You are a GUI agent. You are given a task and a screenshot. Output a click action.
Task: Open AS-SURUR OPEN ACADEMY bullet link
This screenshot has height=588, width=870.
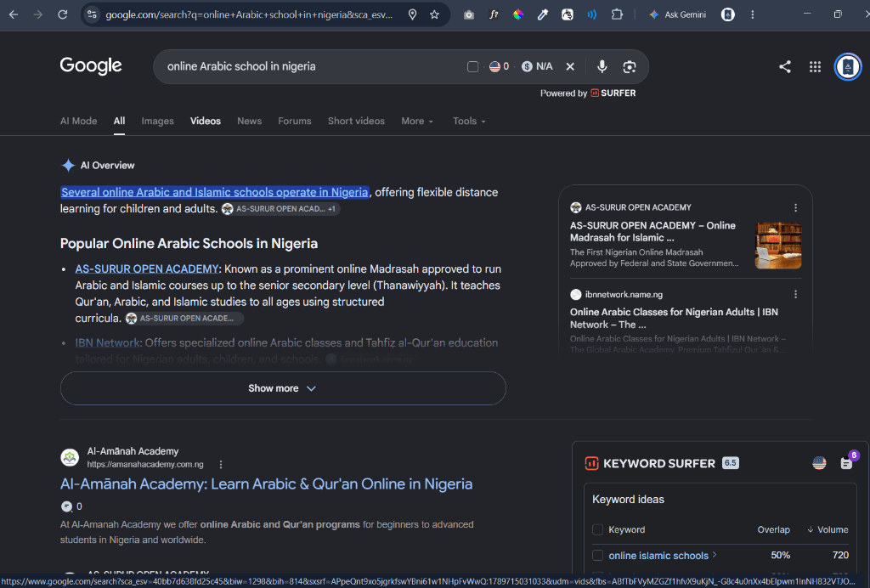pos(147,269)
